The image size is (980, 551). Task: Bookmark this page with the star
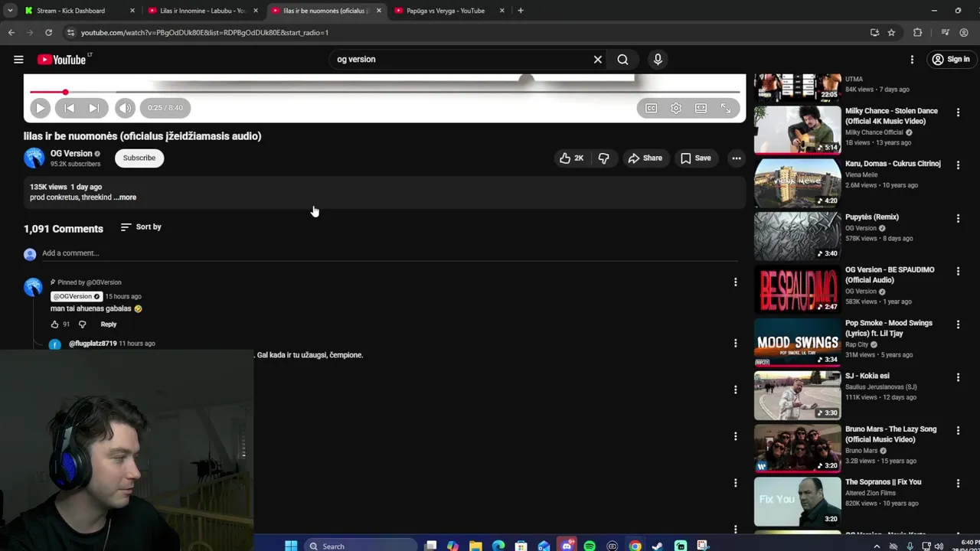click(x=891, y=33)
